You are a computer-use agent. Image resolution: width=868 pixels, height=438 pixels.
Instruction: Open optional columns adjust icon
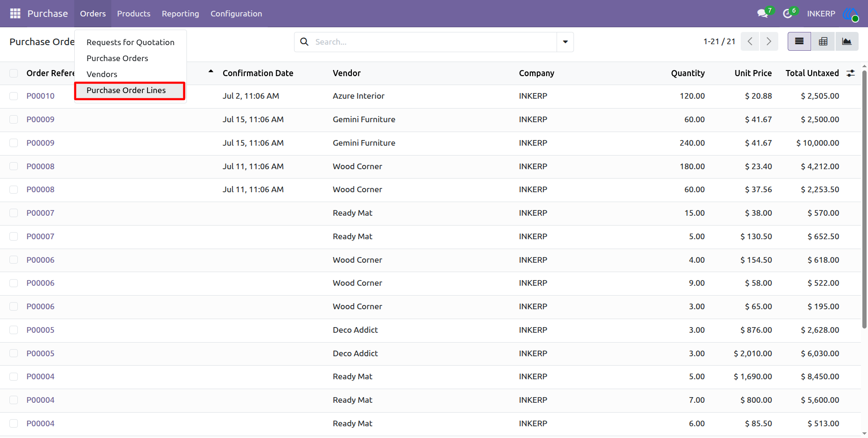tap(851, 73)
